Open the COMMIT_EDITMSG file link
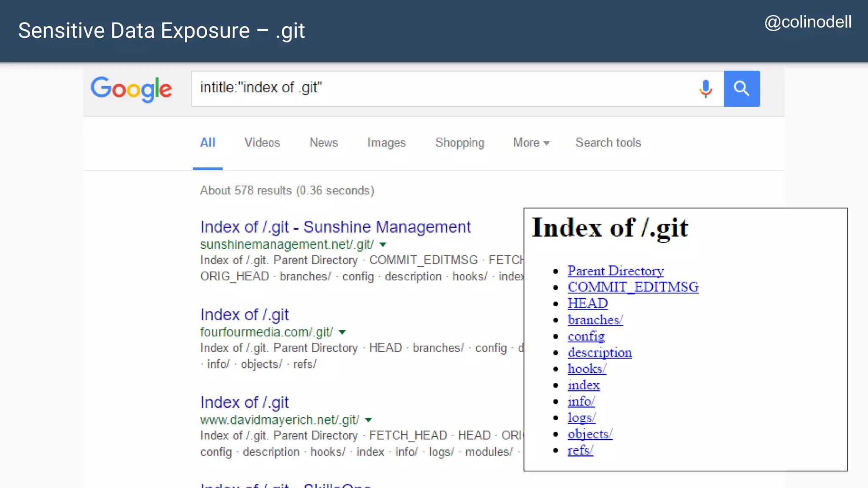This screenshot has height=488, width=868. 633,287
